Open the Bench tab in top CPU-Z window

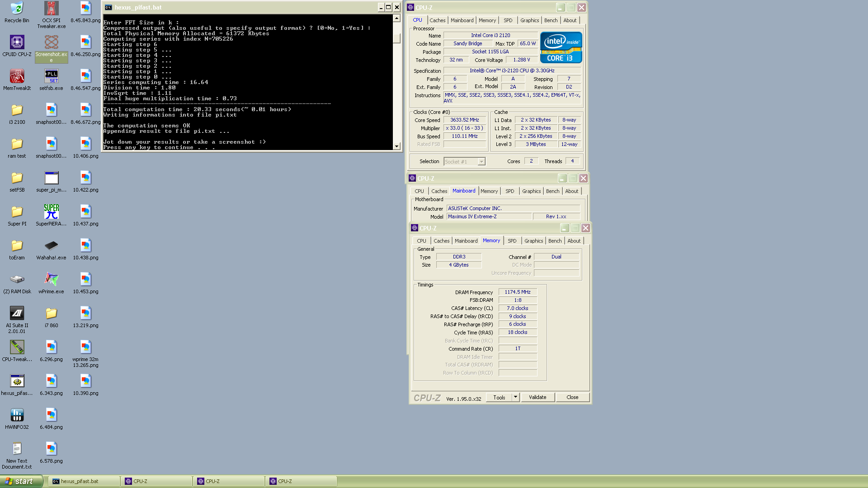(x=551, y=20)
